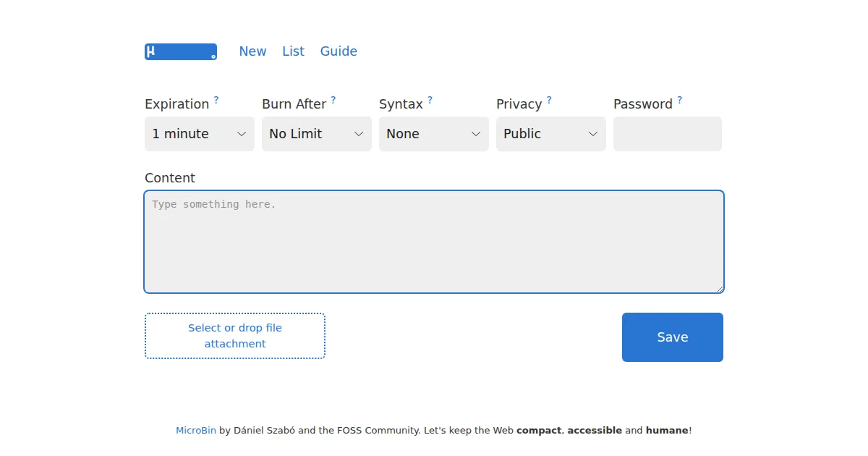Open the Expiration dropdown set to 1 minute
The height and width of the screenshot is (456, 868).
tap(200, 134)
